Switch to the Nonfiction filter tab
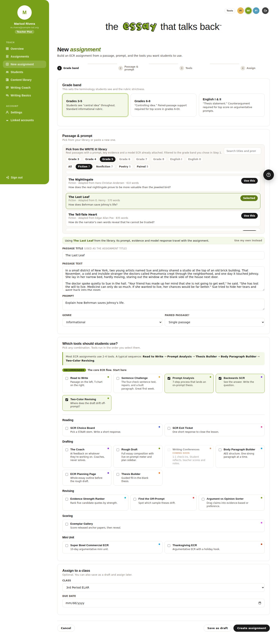Viewport: 278px width, 644px height. click(104, 166)
